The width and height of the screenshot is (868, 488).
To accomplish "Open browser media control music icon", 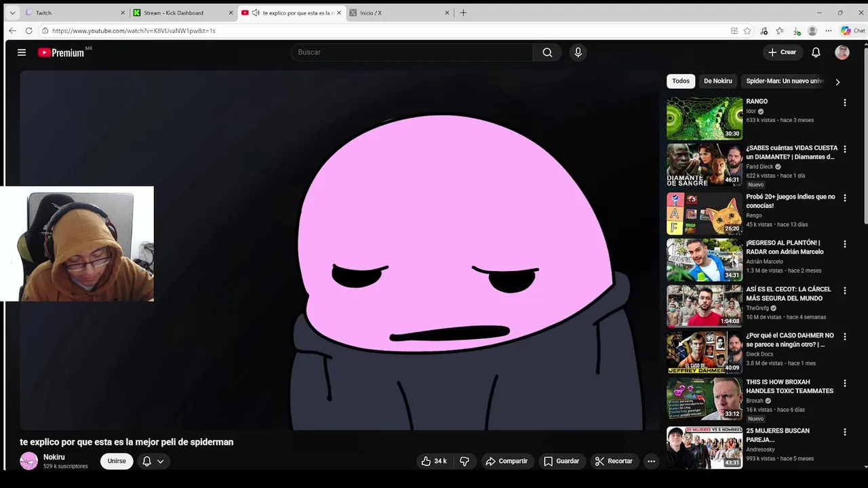I will tap(764, 30).
